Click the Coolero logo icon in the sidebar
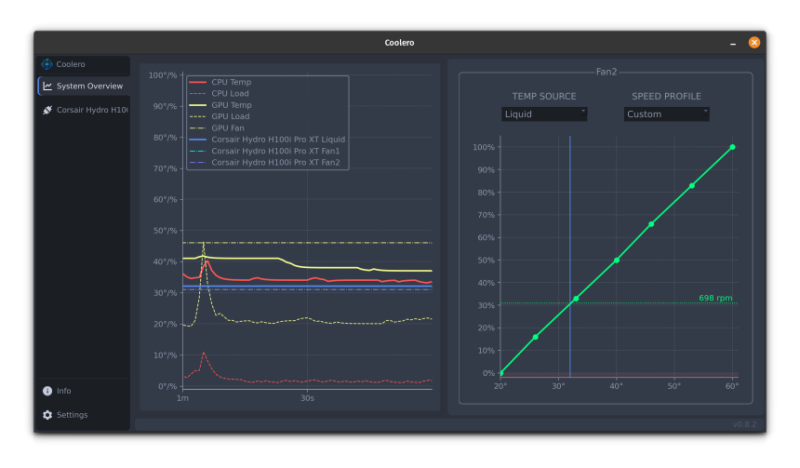 tap(47, 64)
